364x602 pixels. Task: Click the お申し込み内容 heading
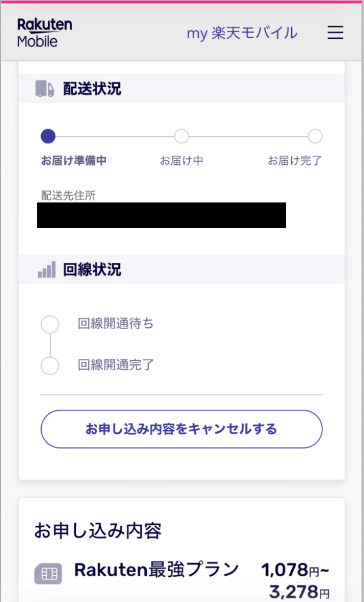click(x=98, y=530)
